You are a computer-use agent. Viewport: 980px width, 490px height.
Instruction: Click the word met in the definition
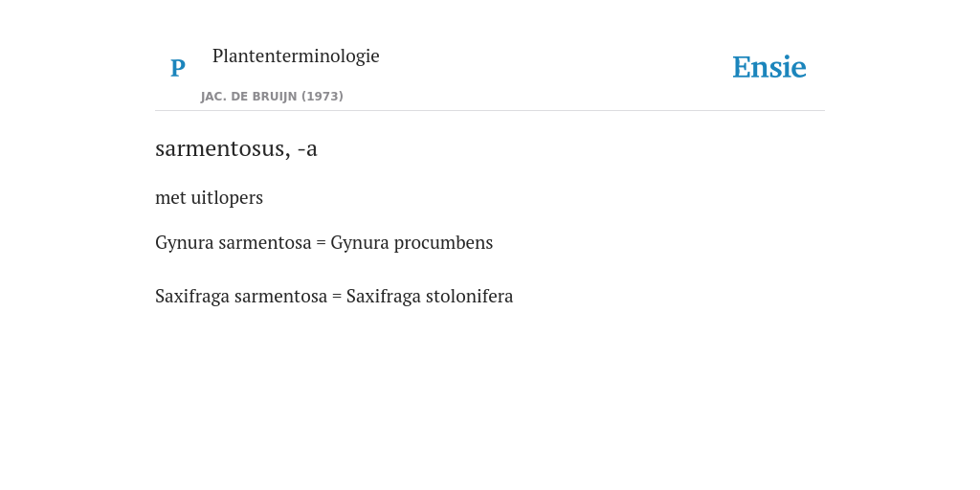[x=170, y=197]
